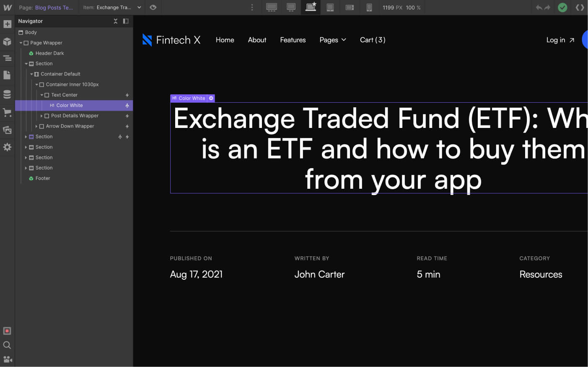Open the project Settings panel
This screenshot has height=367, width=588.
click(x=8, y=147)
